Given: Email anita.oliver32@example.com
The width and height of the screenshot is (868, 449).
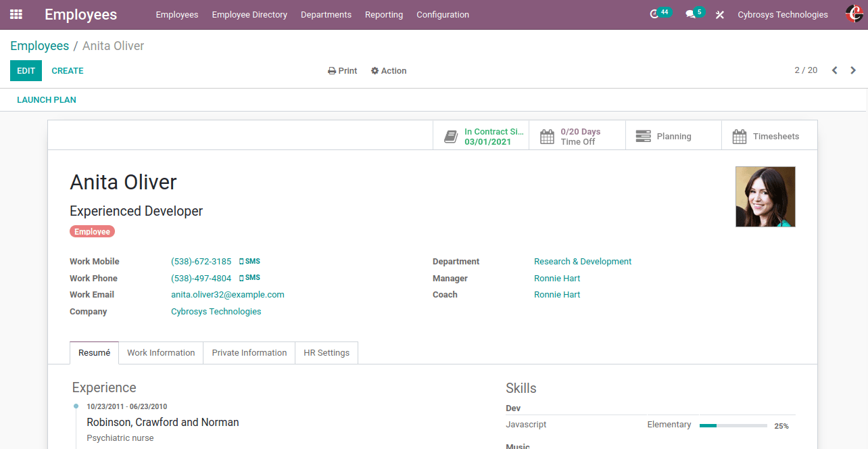Looking at the screenshot, I should [x=228, y=294].
